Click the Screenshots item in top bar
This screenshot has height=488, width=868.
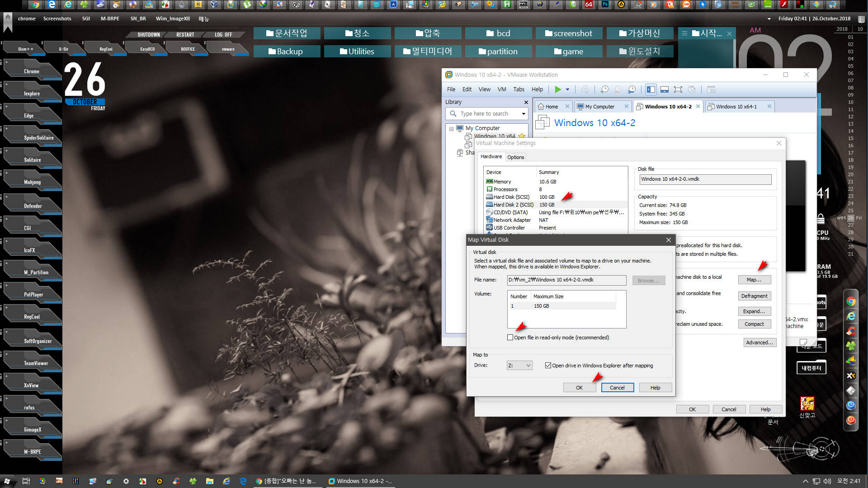point(57,19)
